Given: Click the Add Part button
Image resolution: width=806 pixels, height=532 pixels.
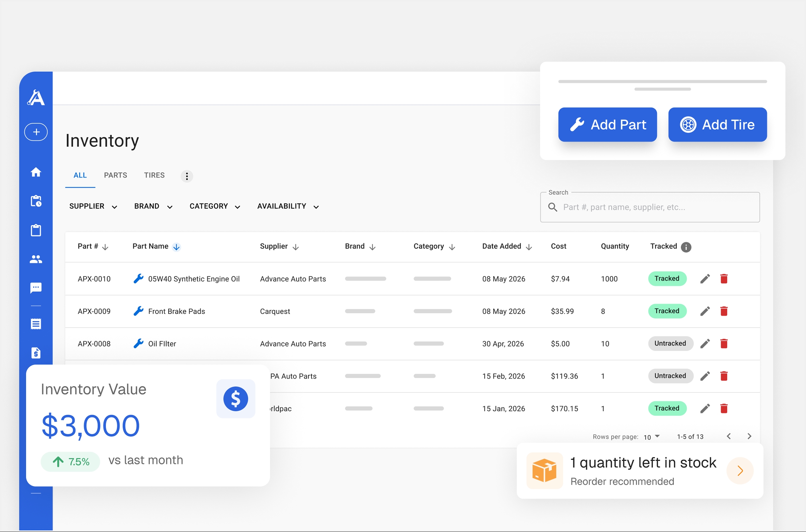Looking at the screenshot, I should pos(608,125).
